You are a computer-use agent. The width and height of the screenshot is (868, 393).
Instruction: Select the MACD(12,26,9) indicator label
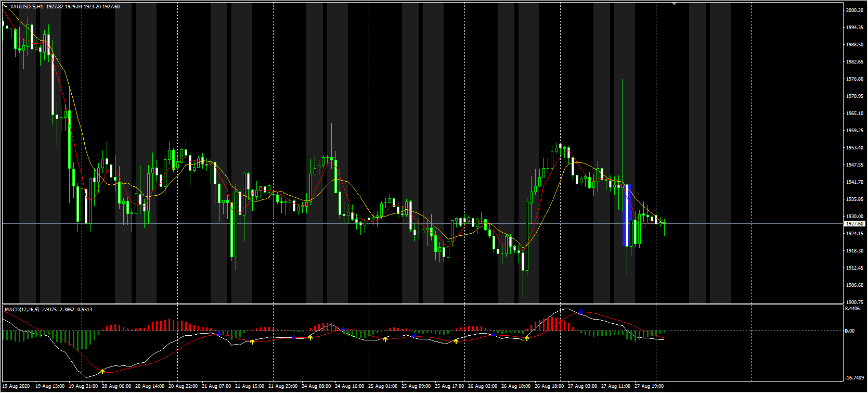coord(21,310)
